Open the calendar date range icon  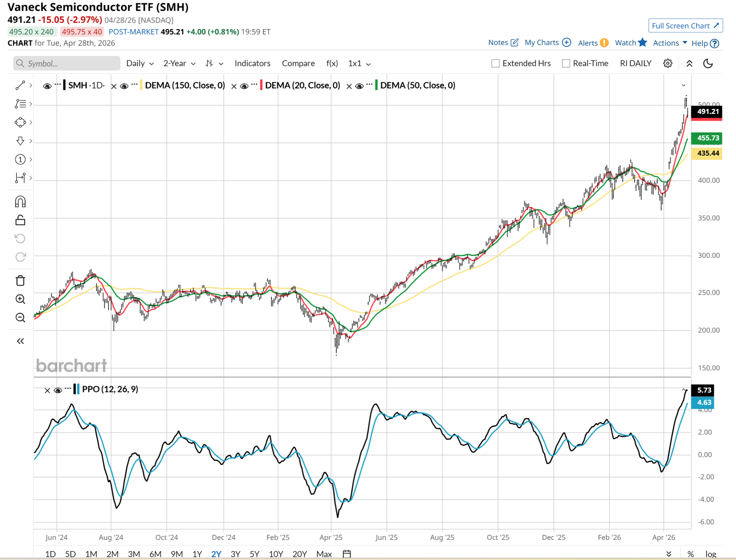[346, 554]
